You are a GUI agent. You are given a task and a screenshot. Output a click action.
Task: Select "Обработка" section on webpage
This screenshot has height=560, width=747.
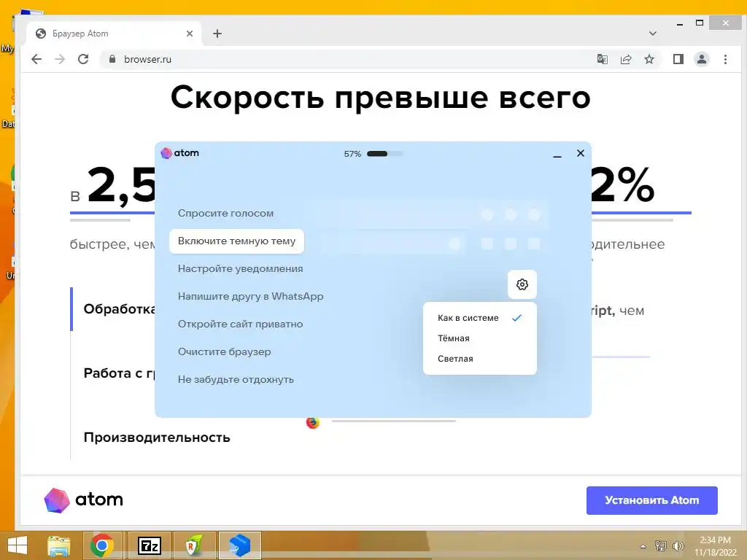tap(120, 309)
